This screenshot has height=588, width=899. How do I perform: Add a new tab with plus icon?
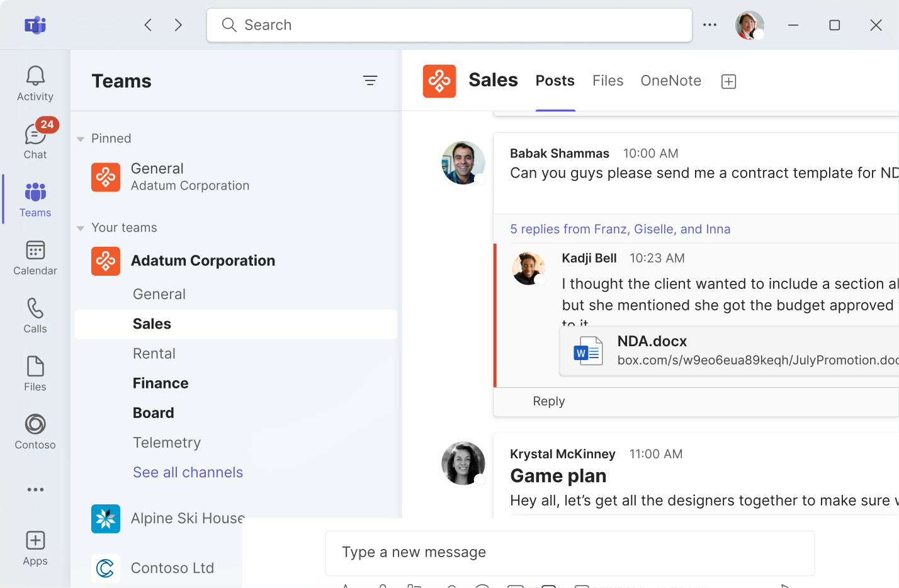(x=728, y=81)
